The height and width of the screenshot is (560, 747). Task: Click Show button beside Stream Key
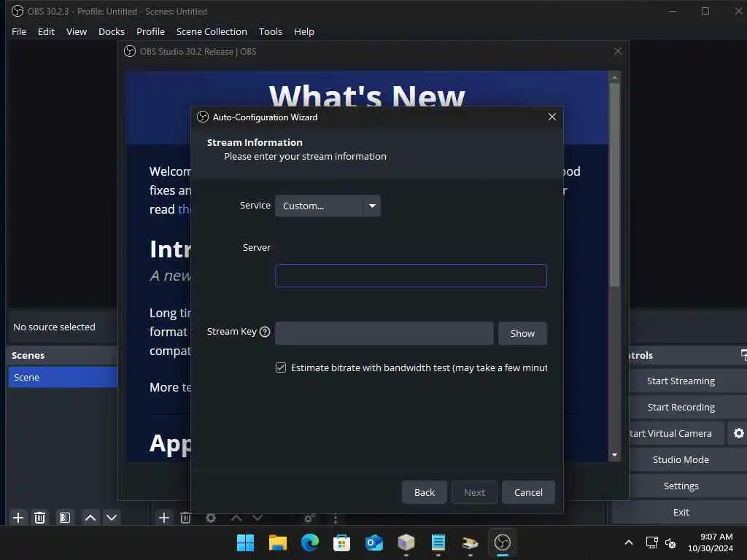pyautogui.click(x=522, y=333)
